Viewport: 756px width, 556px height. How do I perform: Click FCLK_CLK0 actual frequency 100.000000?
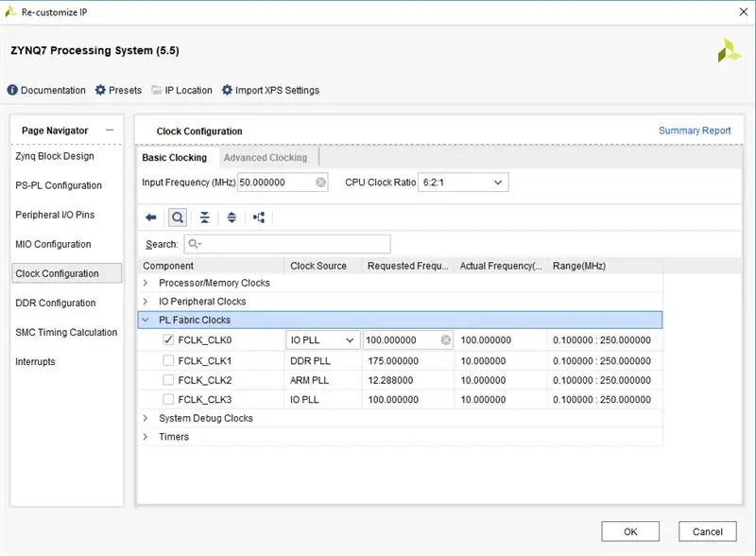pos(486,340)
